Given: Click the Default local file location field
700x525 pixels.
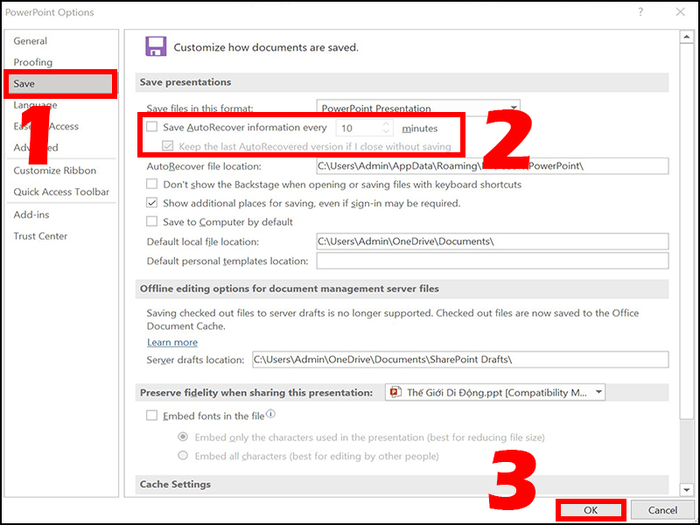Looking at the screenshot, I should tap(492, 242).
